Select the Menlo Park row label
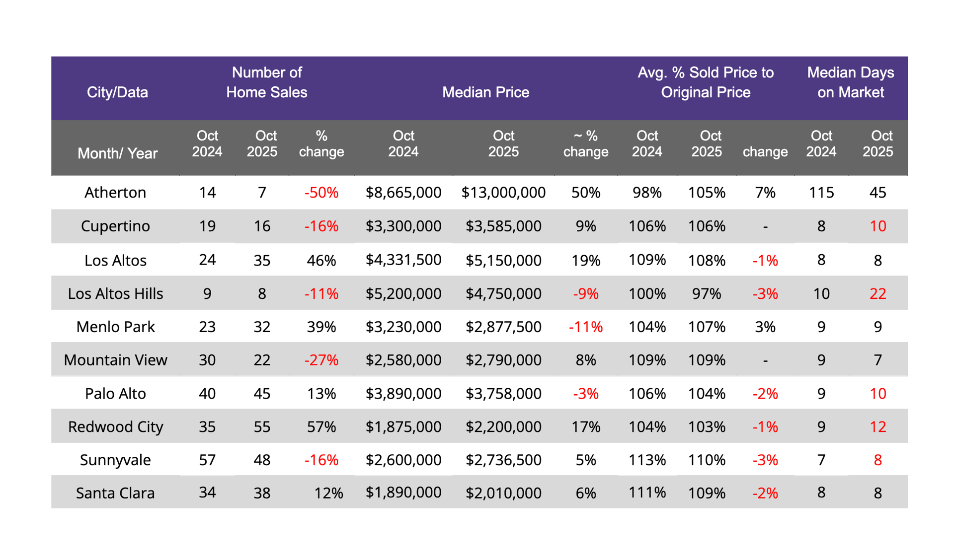 [115, 327]
